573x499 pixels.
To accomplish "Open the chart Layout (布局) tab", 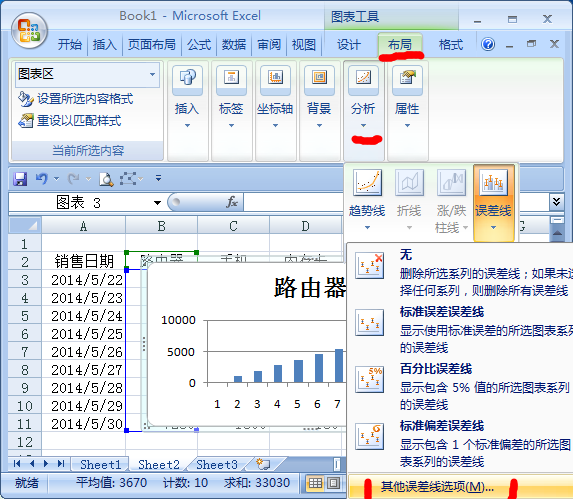I will pyautogui.click(x=400, y=45).
